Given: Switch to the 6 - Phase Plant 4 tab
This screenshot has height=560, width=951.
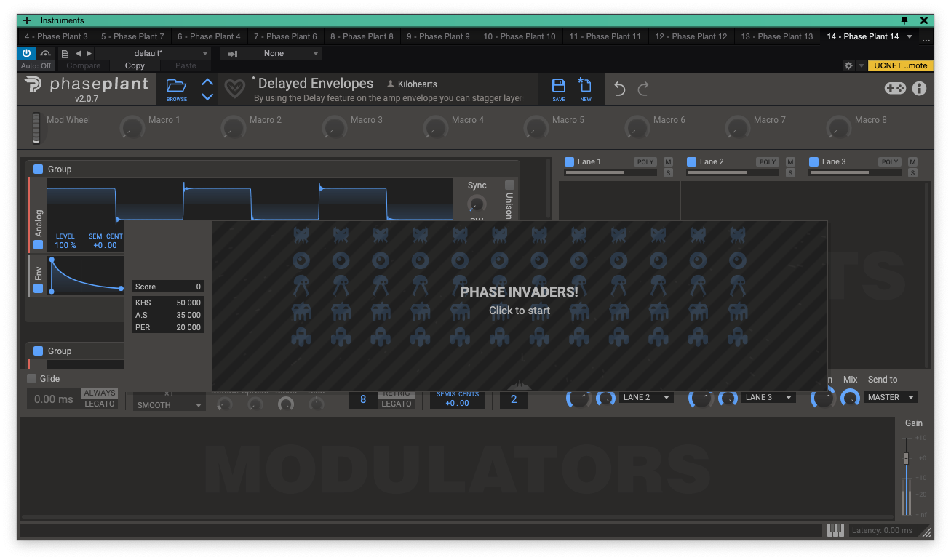Looking at the screenshot, I should click(209, 36).
